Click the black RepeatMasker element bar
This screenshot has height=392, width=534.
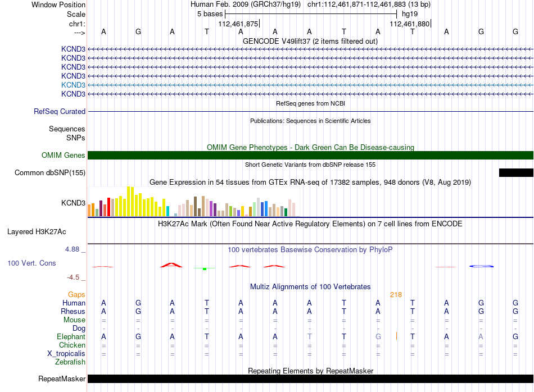coord(310,379)
